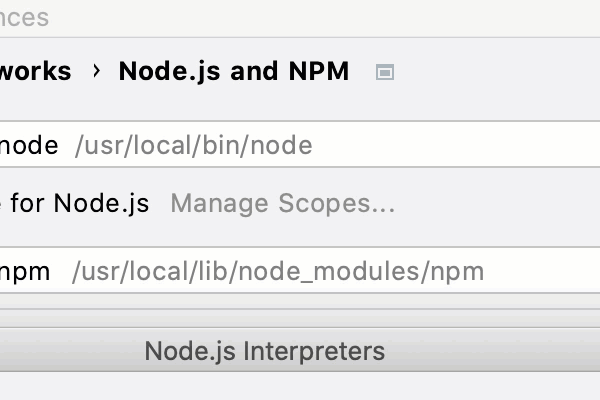This screenshot has width=600, height=400.
Task: Go back to the Frameworks breadcrumb
Action: [x=35, y=72]
